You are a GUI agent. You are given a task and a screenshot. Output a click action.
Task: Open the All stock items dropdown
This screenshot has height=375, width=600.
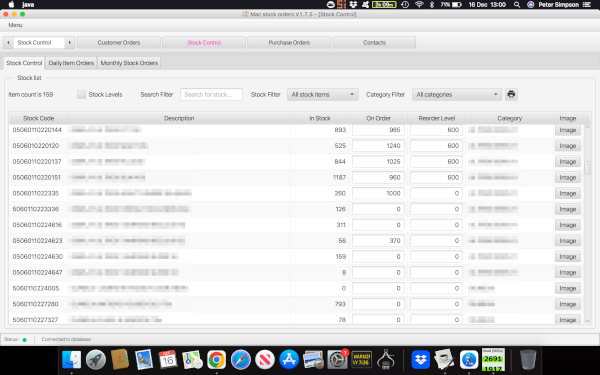(323, 95)
